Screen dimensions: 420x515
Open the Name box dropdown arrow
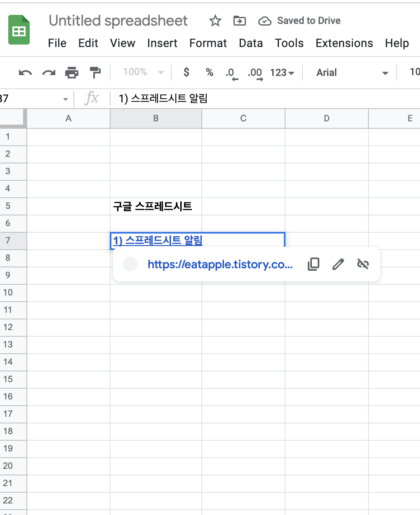pos(65,99)
